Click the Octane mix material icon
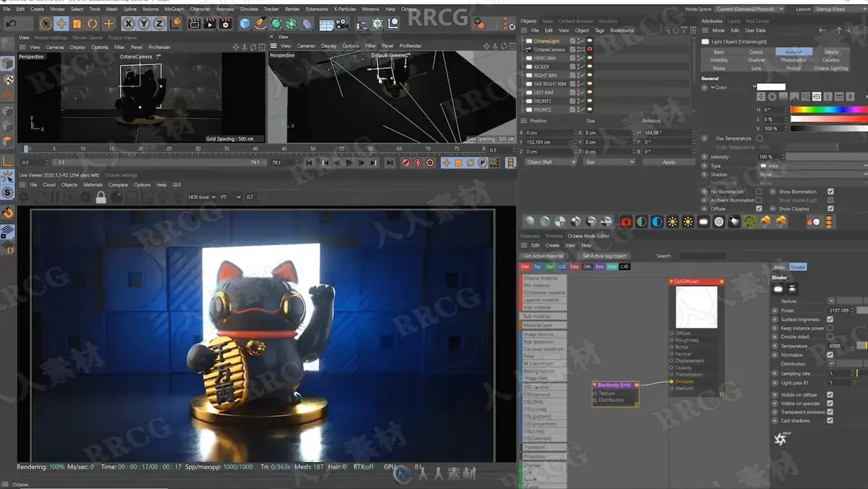Image resolution: width=868 pixels, height=489 pixels. tap(591, 221)
